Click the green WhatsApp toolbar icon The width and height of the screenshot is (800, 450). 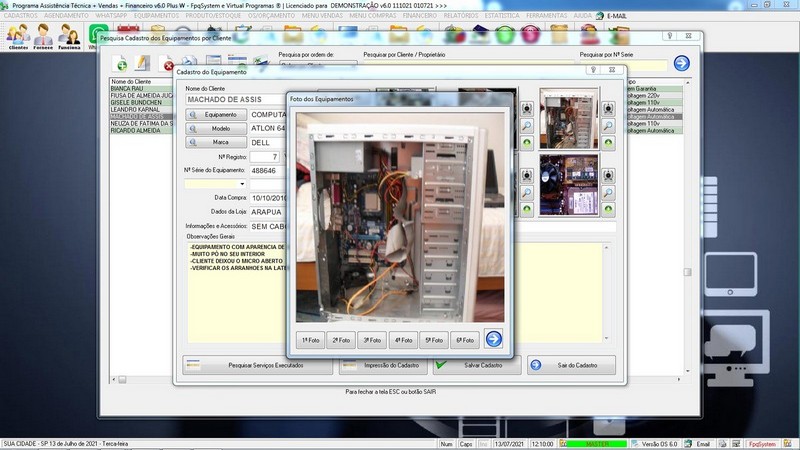click(x=97, y=35)
